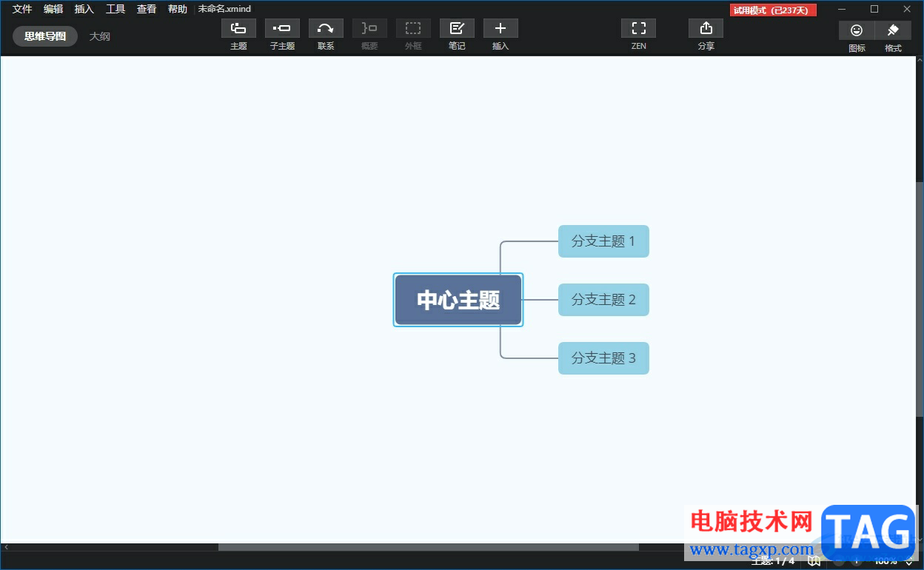Close the XMind window
924x570 pixels.
907,9
